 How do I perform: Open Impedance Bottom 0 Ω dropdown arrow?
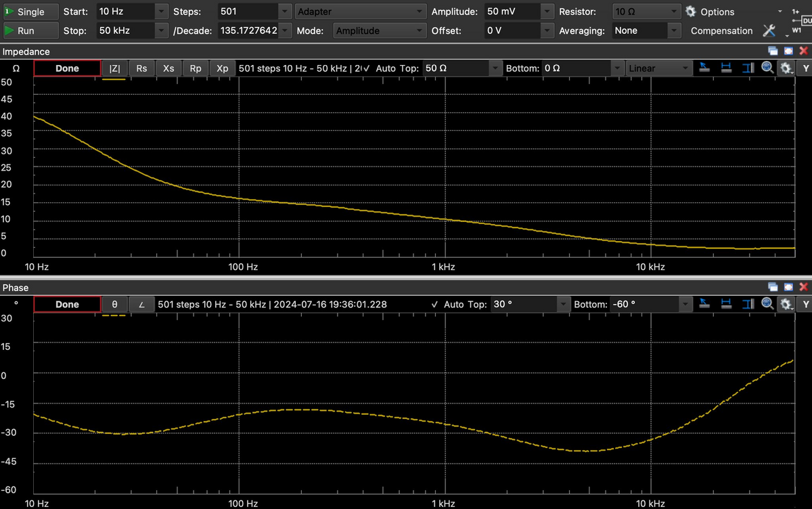tap(617, 68)
